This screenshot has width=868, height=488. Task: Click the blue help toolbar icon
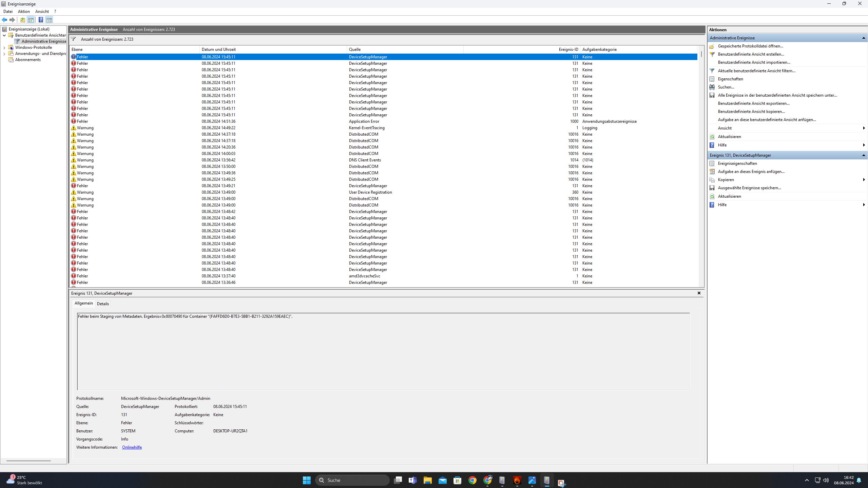[41, 20]
